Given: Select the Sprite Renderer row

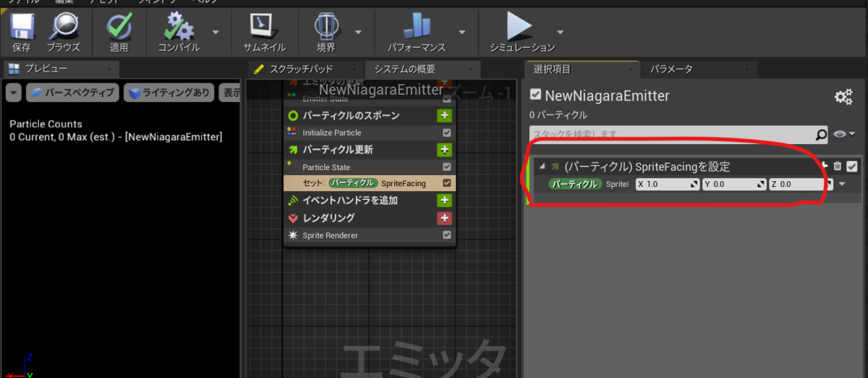Looking at the screenshot, I should pos(370,235).
